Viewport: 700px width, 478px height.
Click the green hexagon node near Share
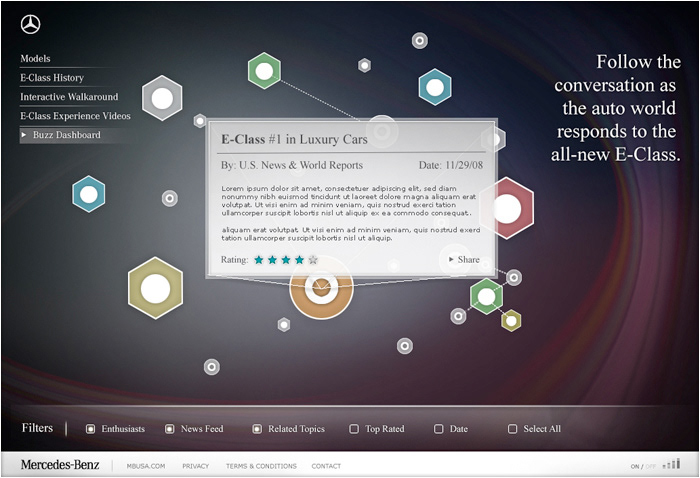(x=486, y=296)
